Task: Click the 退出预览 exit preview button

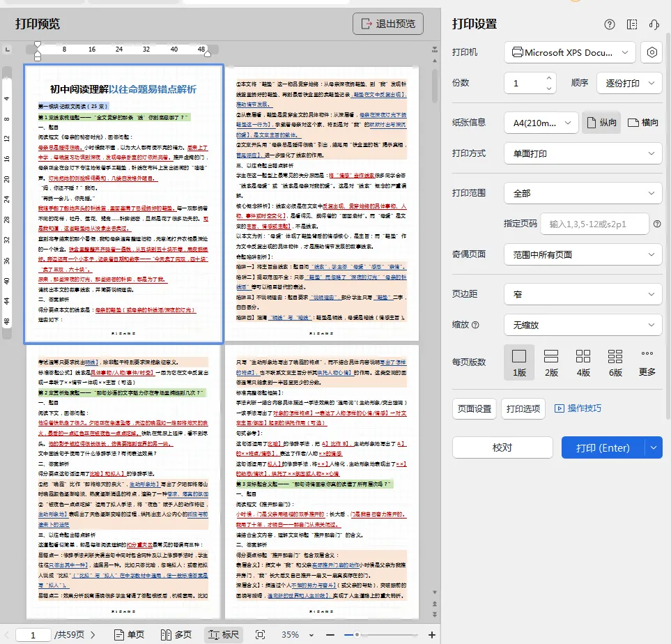Action: click(x=388, y=24)
